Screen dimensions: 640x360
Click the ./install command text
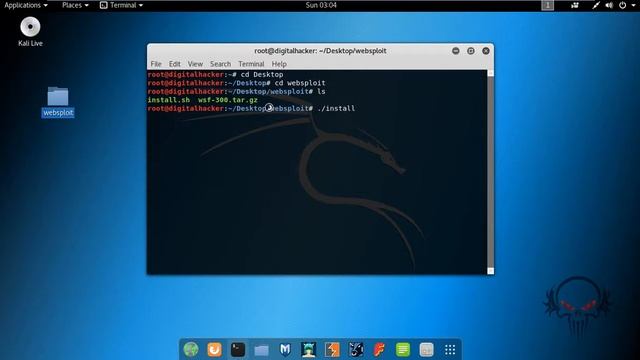tap(336, 109)
